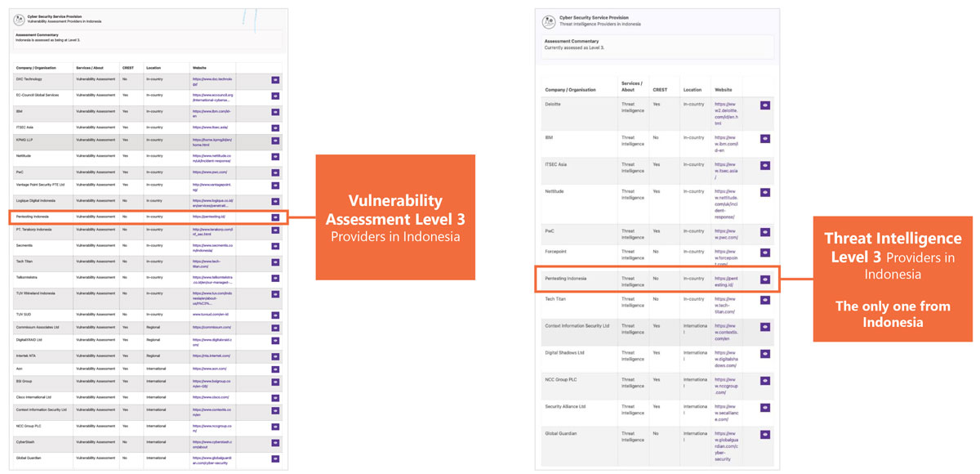
Task: Click the view eye icon for DXC Technology
Action: [275, 80]
